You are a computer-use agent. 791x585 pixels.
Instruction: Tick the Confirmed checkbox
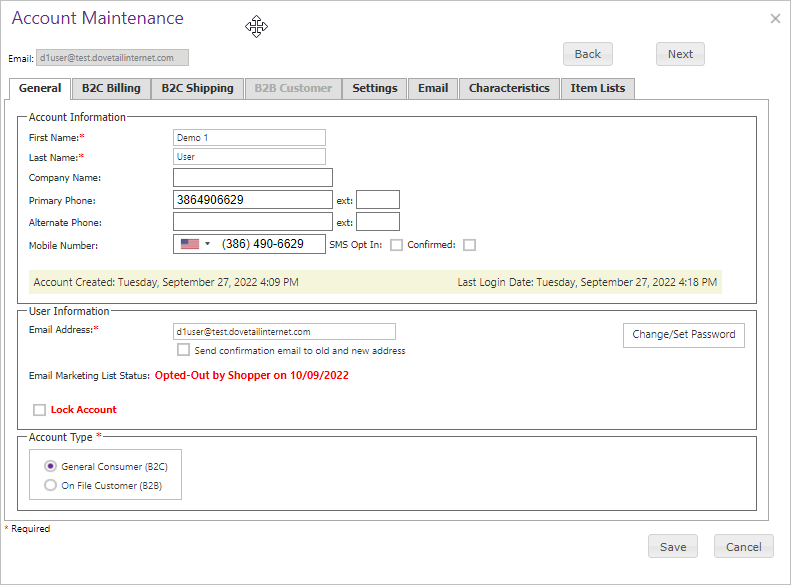(469, 245)
